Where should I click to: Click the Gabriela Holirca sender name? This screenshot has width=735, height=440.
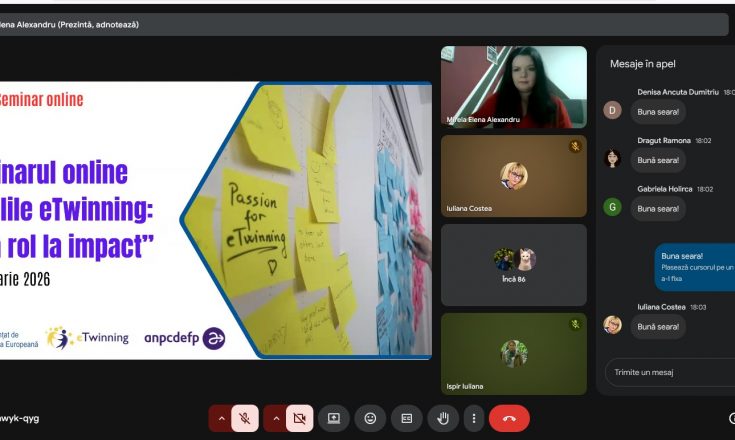665,189
